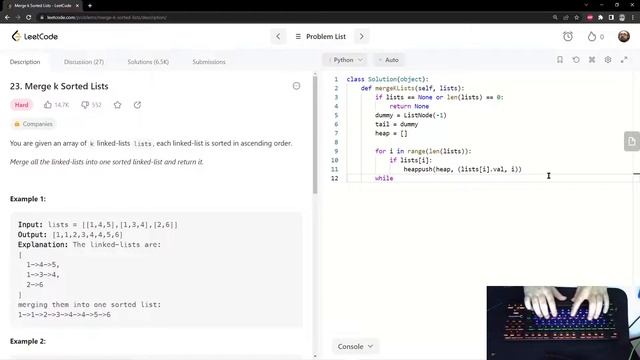Reset code to default icon
This screenshot has width=640, height=360.
tap(576, 60)
